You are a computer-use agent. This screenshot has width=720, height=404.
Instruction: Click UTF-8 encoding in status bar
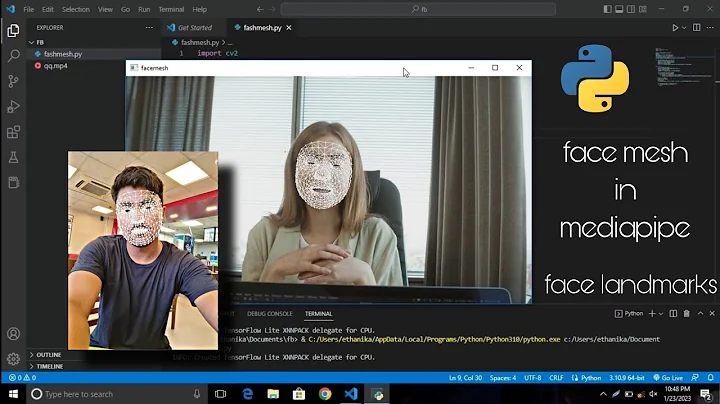pyautogui.click(x=533, y=378)
